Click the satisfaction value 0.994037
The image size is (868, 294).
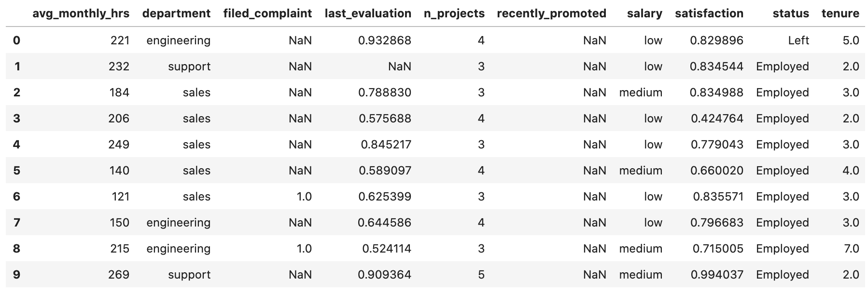coord(716,275)
